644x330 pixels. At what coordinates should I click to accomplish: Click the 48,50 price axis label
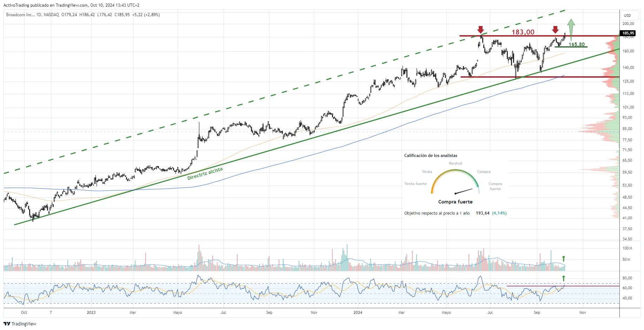coord(627,197)
